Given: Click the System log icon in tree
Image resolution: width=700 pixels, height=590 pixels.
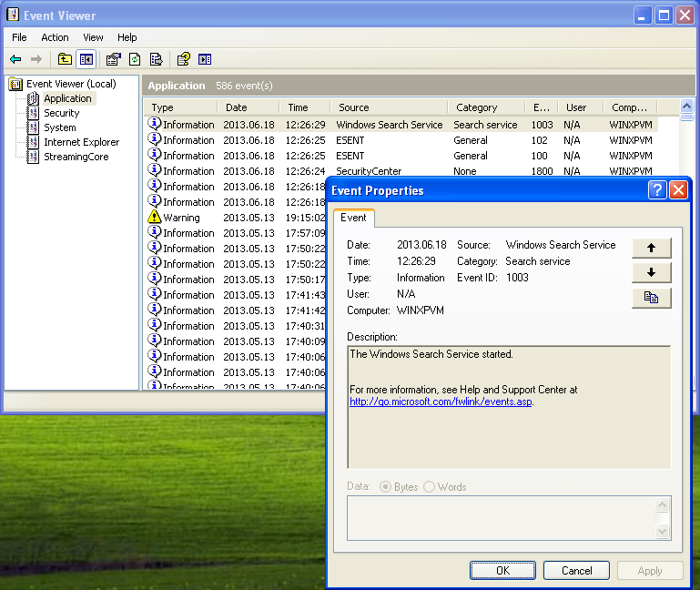Looking at the screenshot, I should [x=33, y=127].
